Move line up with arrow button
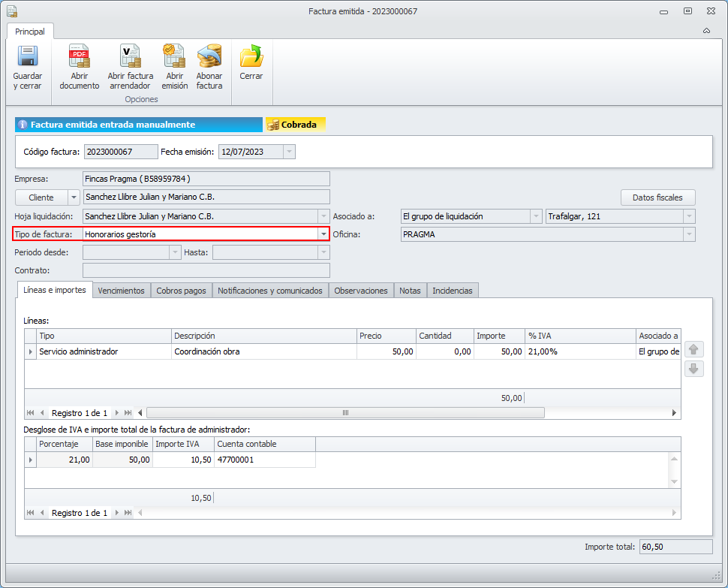Viewport: 728px width, 588px height. (x=694, y=349)
